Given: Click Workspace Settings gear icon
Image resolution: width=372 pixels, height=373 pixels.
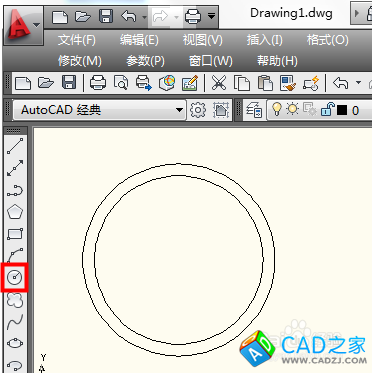Looking at the screenshot, I should click(x=198, y=110).
